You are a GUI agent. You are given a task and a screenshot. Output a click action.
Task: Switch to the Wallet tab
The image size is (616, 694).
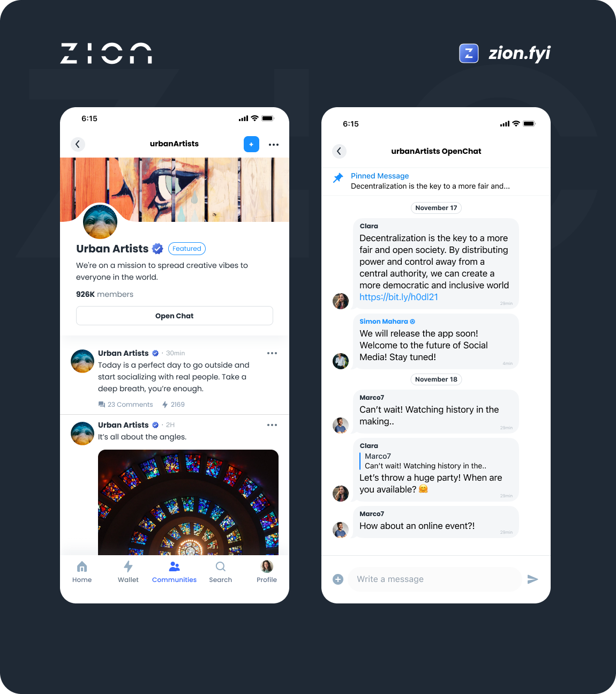(x=128, y=572)
